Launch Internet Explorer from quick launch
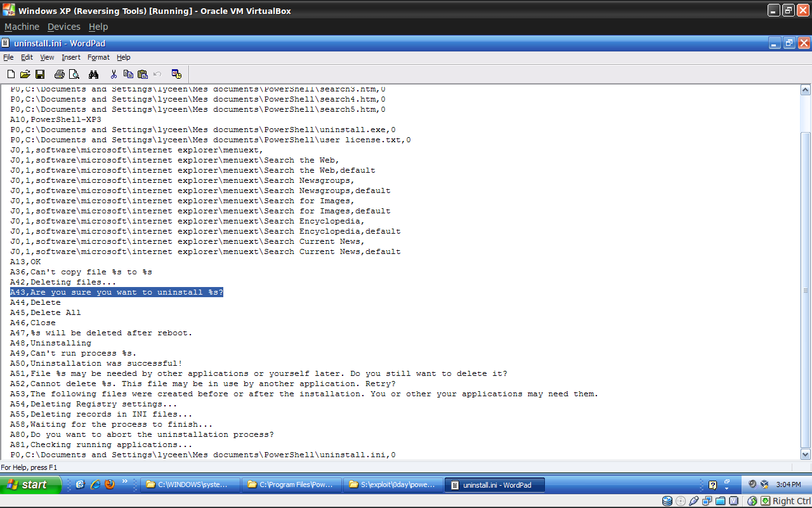This screenshot has width=812, height=508. click(95, 485)
